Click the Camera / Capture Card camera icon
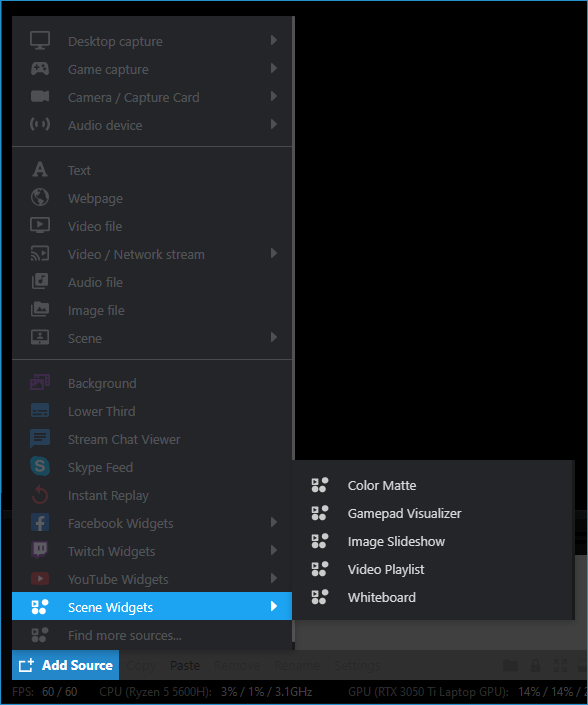588x705 pixels. click(40, 97)
